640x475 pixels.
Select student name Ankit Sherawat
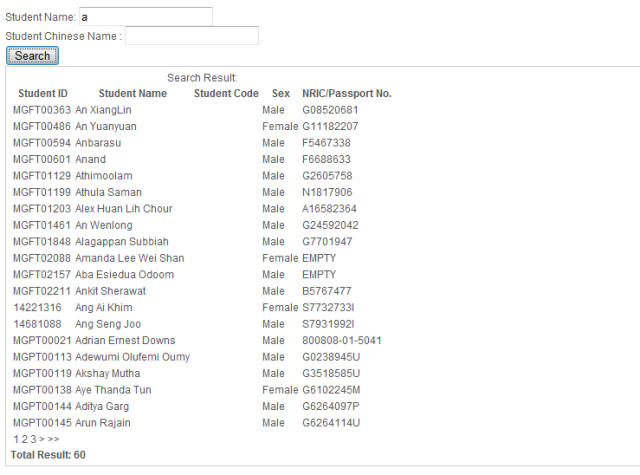(110, 291)
